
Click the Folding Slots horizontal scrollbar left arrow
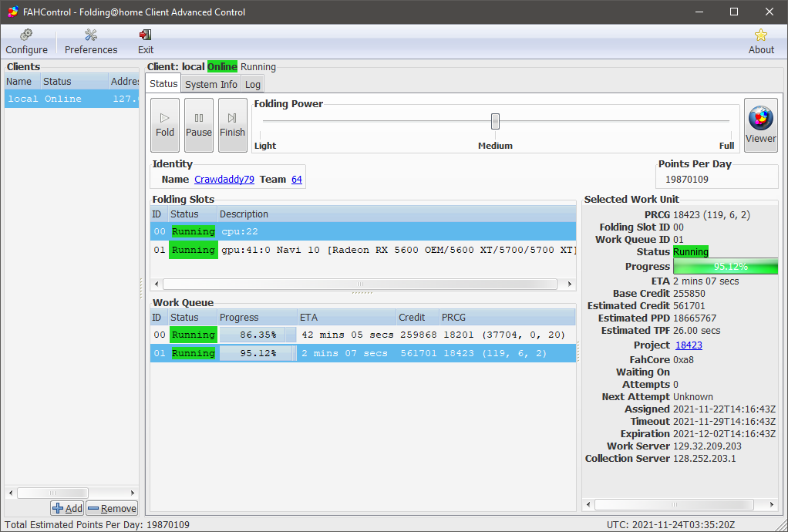tap(157, 285)
